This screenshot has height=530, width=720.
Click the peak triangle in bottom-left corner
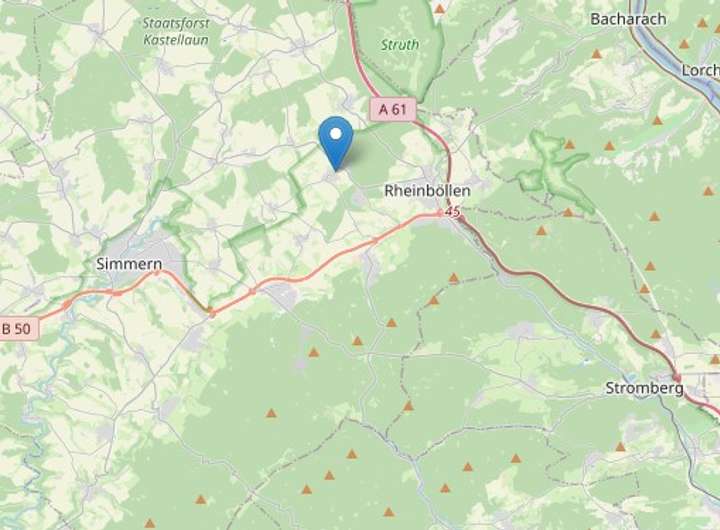150,523
